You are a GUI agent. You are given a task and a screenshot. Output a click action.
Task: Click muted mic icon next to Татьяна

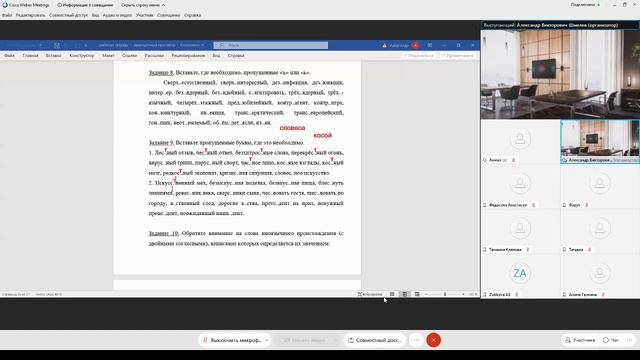coord(589,249)
